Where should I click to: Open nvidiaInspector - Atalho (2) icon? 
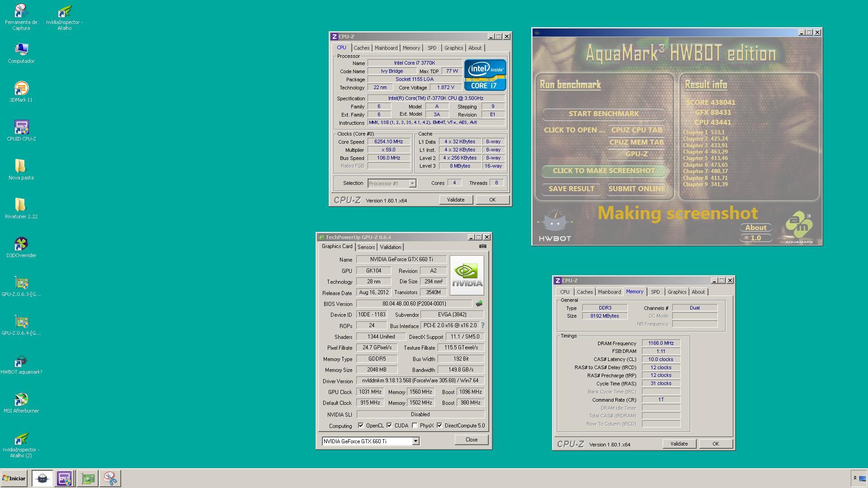[21, 445]
